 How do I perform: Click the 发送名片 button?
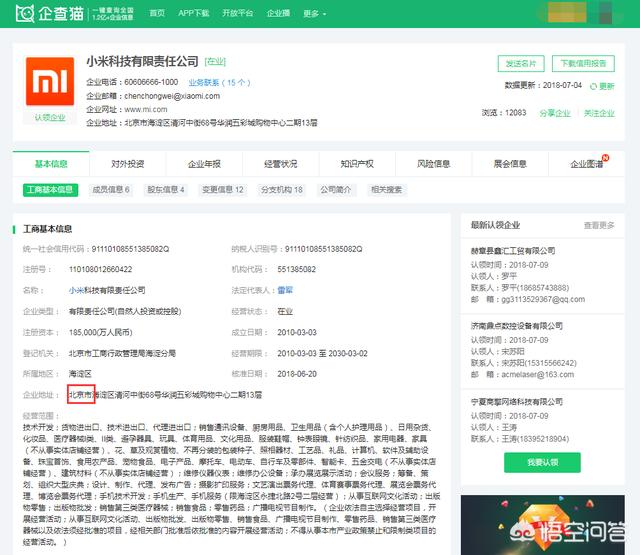521,64
